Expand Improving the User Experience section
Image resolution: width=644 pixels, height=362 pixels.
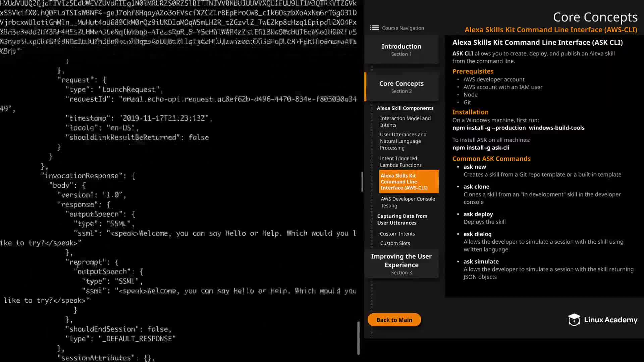(401, 264)
